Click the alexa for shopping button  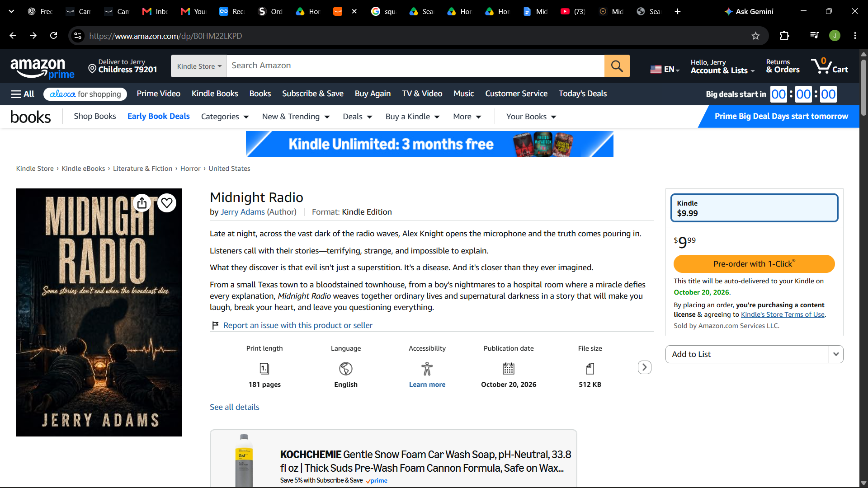pos(85,94)
